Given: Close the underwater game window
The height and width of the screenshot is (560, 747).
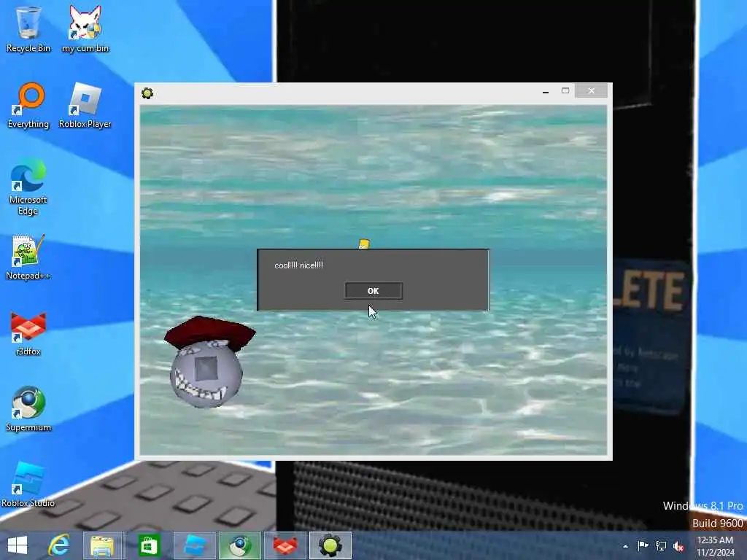Looking at the screenshot, I should (591, 90).
